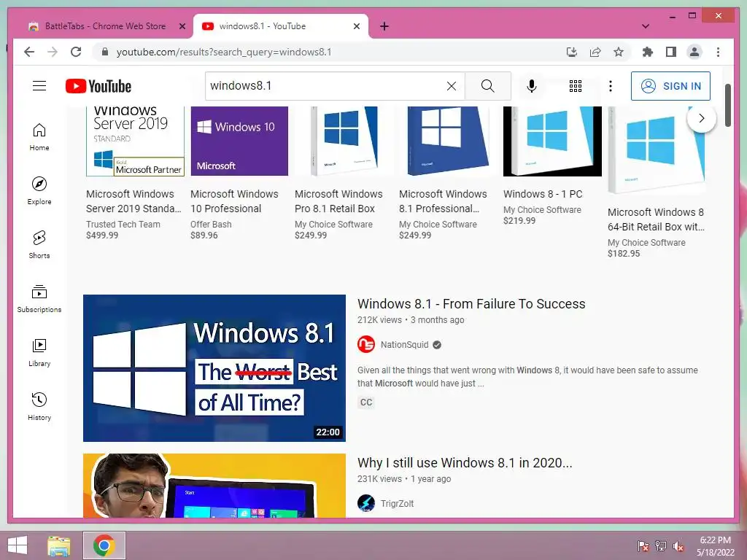747x560 pixels.
Task: Click the Trusted Tech Team seller name
Action: click(x=123, y=224)
